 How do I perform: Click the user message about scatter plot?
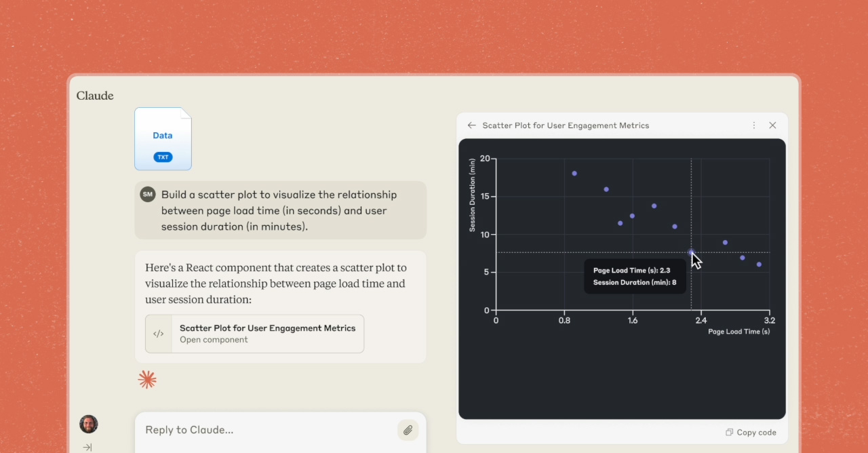click(279, 210)
